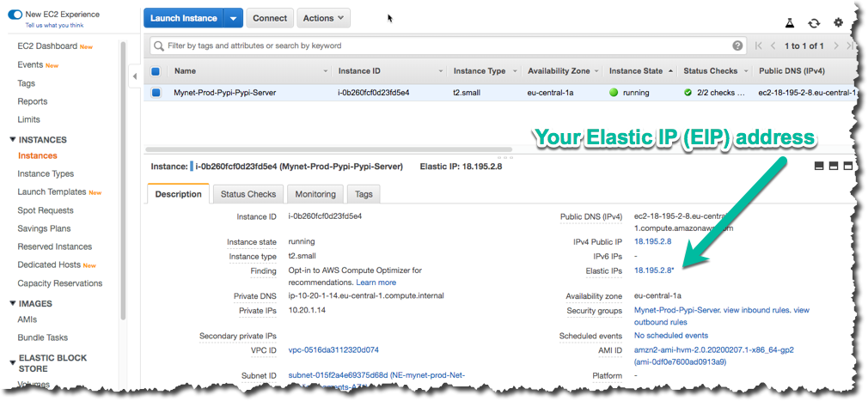Go to the next page of results

pos(836,46)
